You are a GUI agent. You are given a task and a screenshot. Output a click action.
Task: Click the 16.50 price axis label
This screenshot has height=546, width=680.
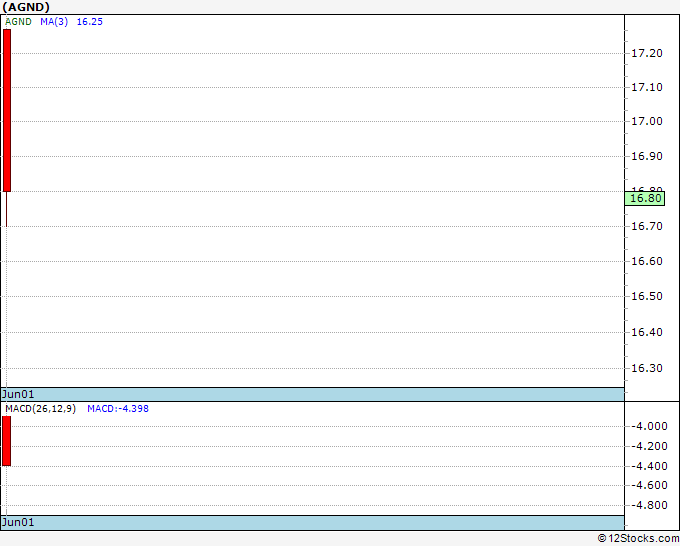(x=647, y=296)
